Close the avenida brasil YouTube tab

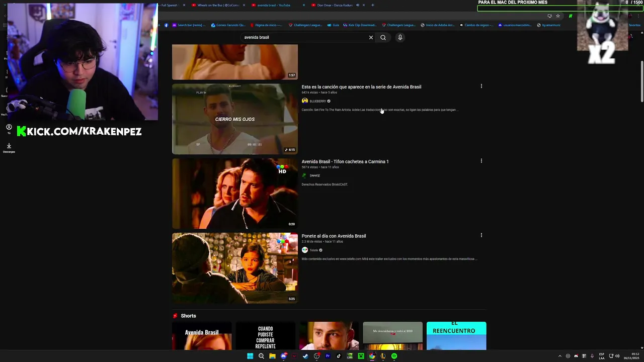[x=304, y=5]
